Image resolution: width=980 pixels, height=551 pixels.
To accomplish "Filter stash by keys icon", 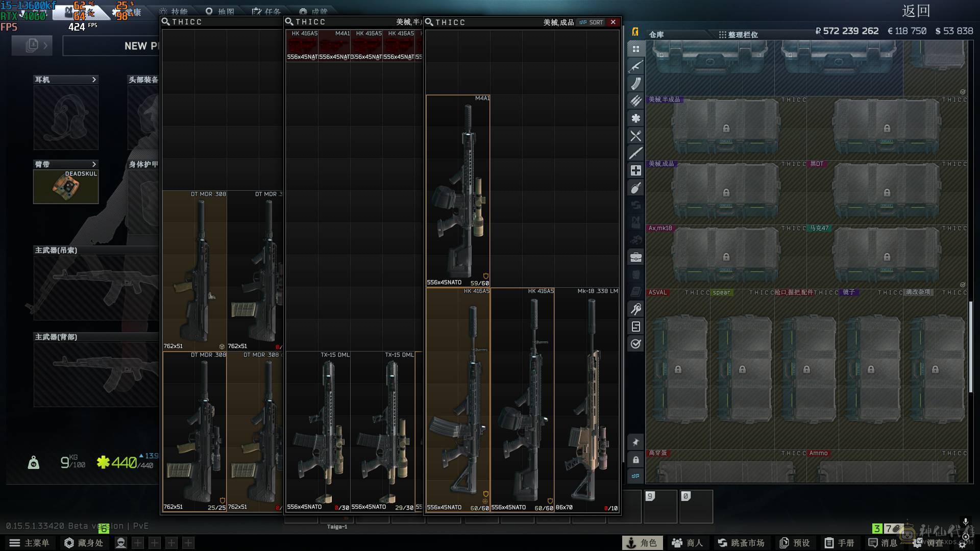I will pos(635,309).
